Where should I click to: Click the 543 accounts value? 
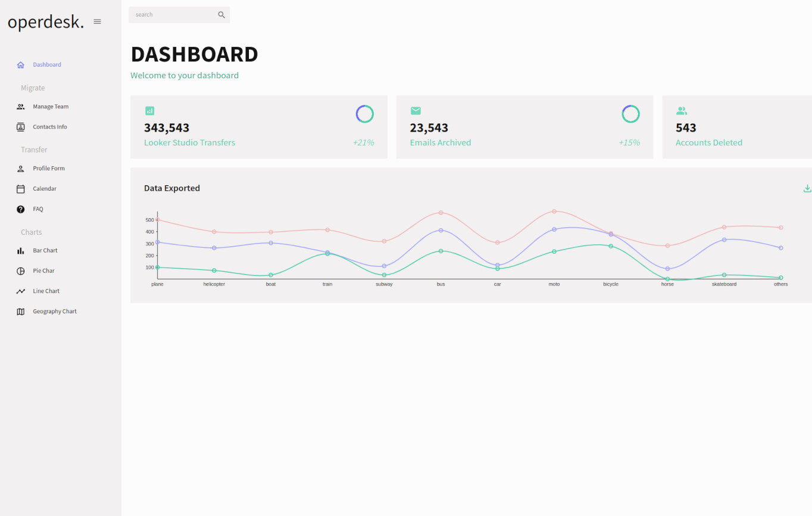[686, 128]
